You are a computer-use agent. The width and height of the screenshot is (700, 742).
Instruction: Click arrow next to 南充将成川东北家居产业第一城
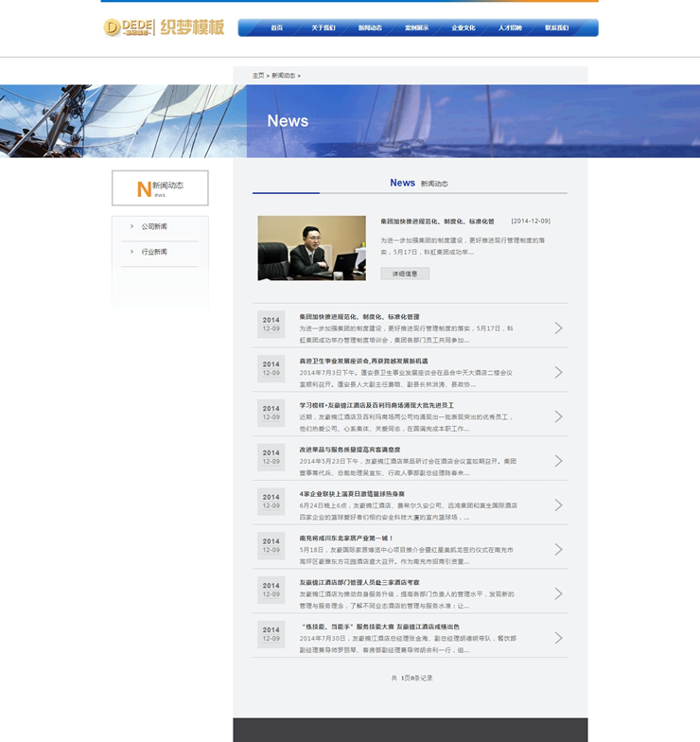coord(558,550)
